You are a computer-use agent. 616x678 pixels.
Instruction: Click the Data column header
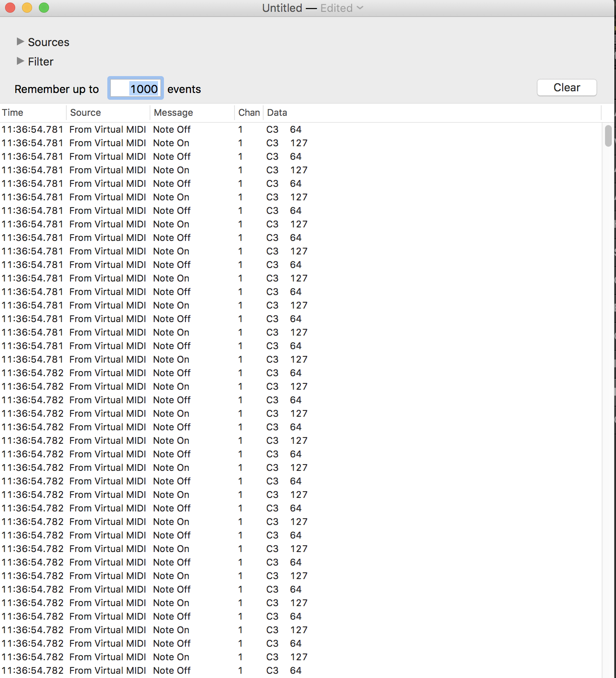[277, 112]
